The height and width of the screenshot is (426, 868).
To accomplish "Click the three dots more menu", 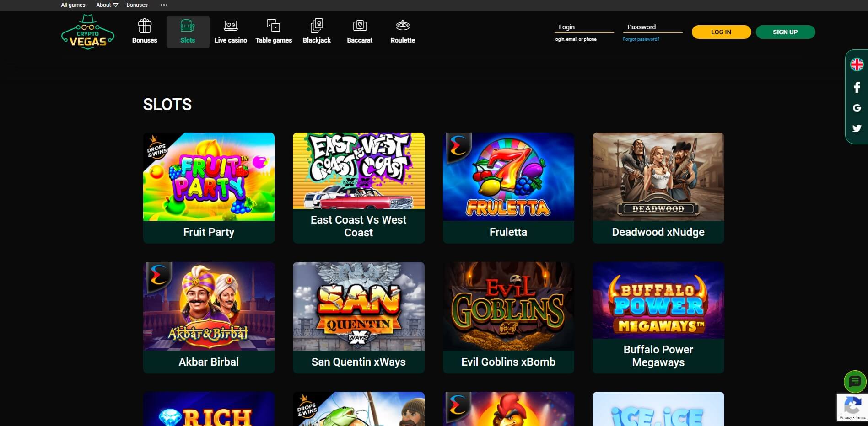I will click(164, 5).
